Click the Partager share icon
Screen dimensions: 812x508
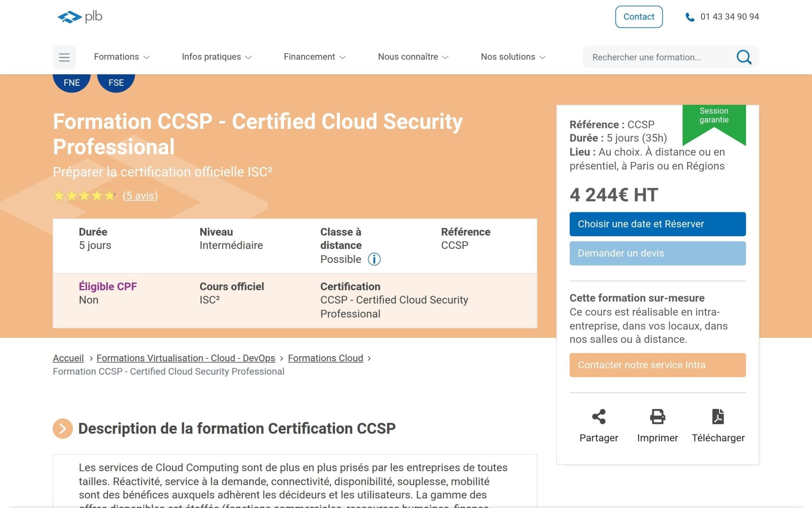pyautogui.click(x=599, y=417)
